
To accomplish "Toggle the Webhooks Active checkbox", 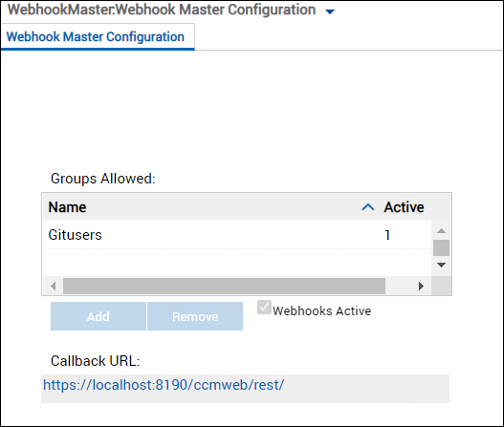I will pos(264,308).
